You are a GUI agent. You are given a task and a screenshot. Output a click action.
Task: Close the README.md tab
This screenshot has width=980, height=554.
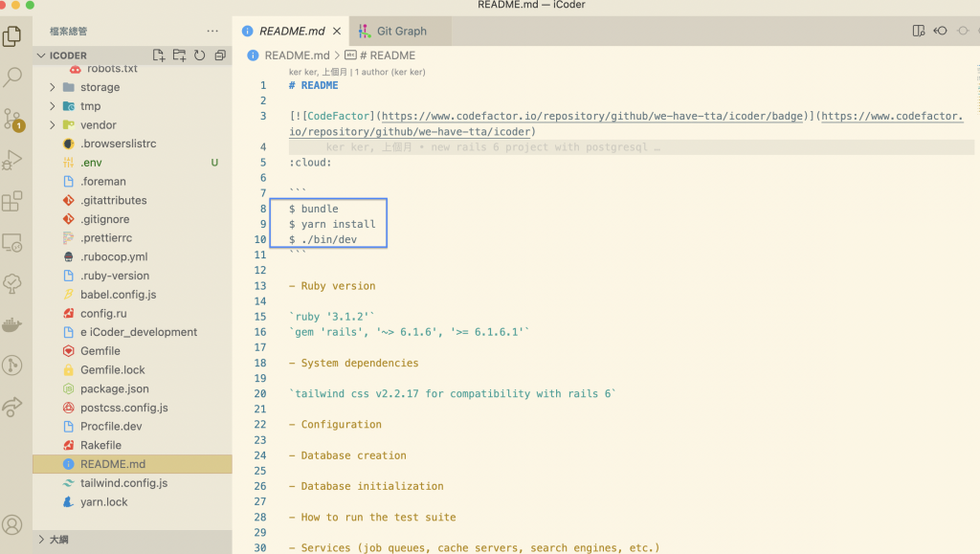(337, 31)
